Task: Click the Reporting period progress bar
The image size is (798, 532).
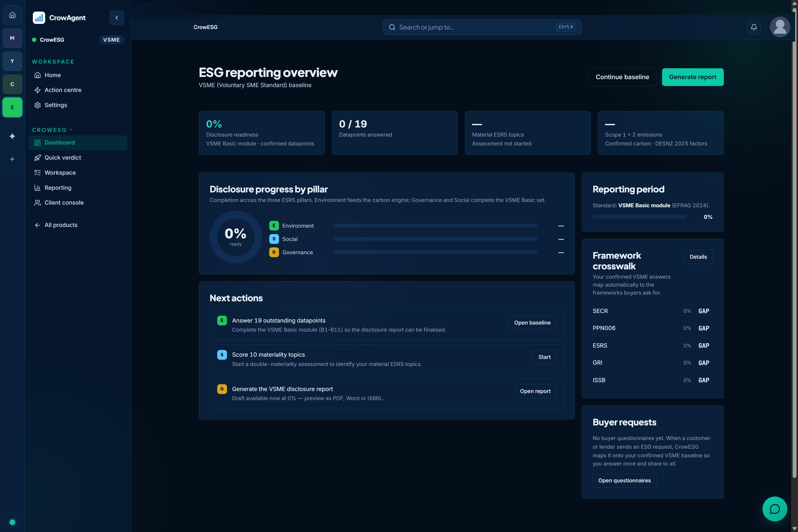Action: [x=639, y=217]
